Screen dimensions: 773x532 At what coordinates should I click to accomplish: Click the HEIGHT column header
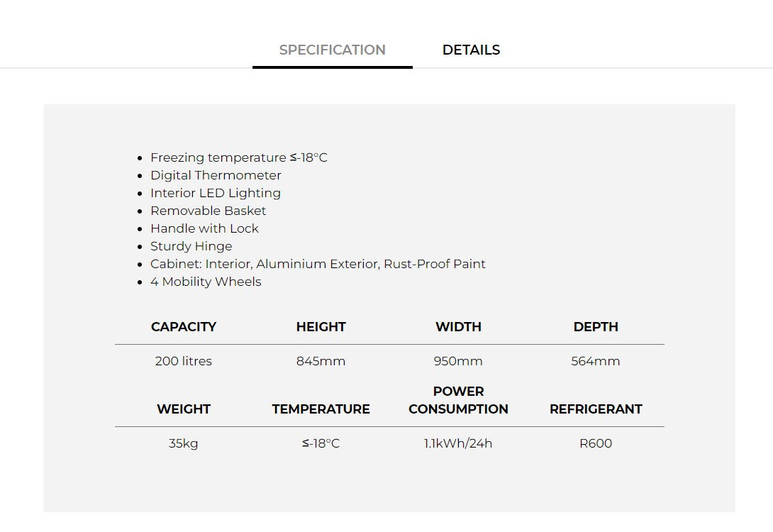click(x=321, y=327)
